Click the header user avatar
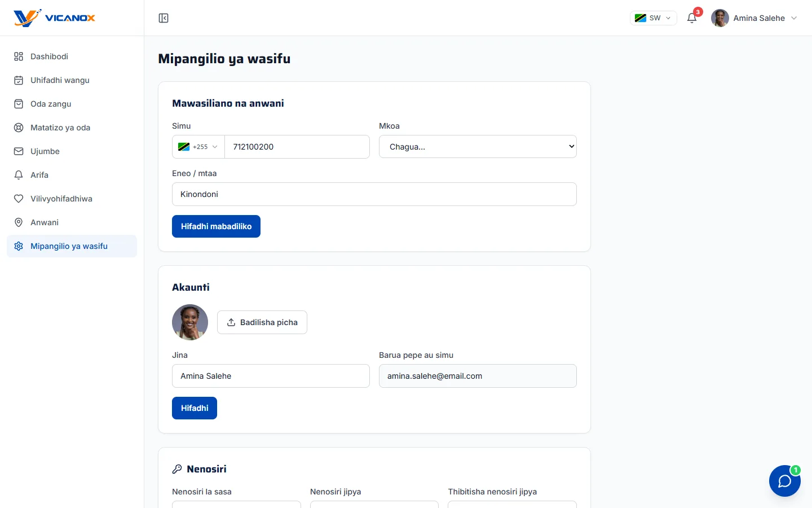Viewport: 812px width, 508px height. (x=720, y=18)
